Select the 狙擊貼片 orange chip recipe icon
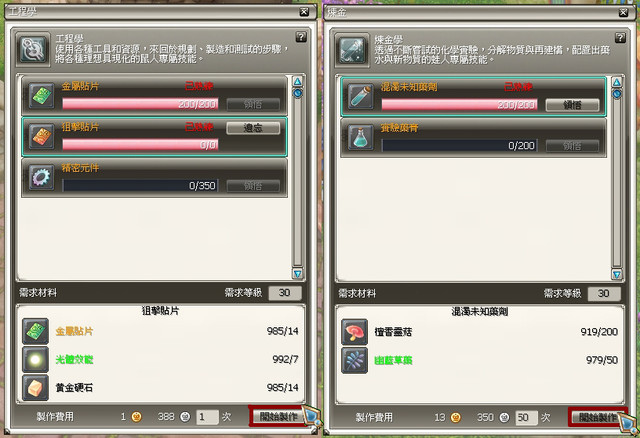Screen dimensions: 640x438 (x=42, y=136)
